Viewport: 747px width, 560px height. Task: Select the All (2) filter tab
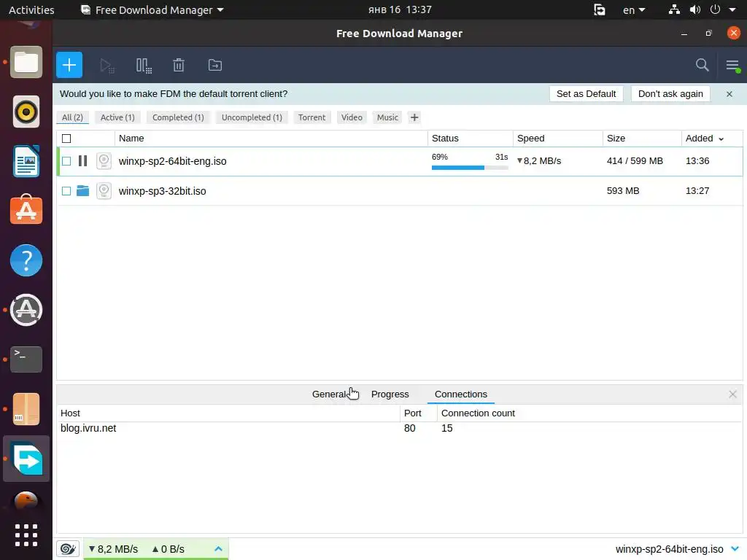(72, 117)
